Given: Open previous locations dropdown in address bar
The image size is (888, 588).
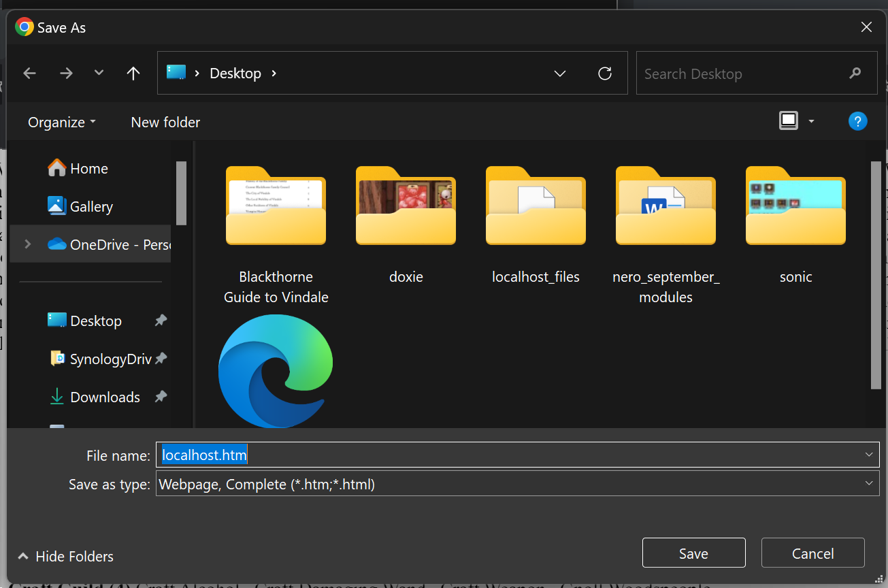Looking at the screenshot, I should point(560,73).
